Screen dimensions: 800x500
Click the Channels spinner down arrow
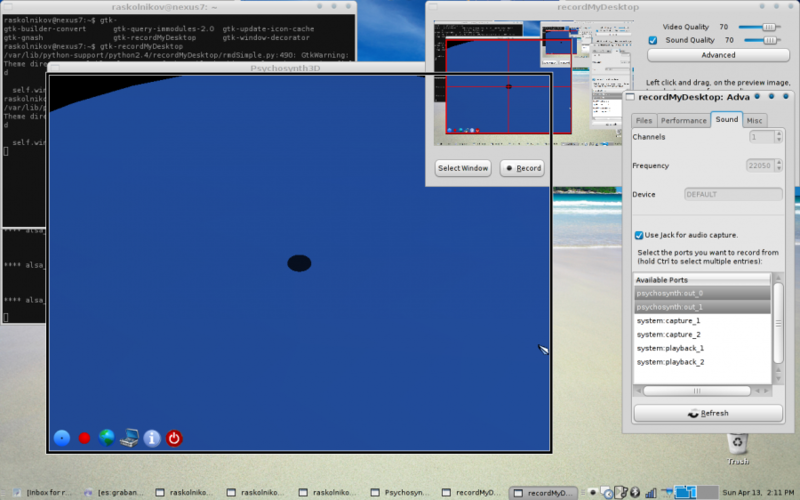pyautogui.click(x=778, y=140)
